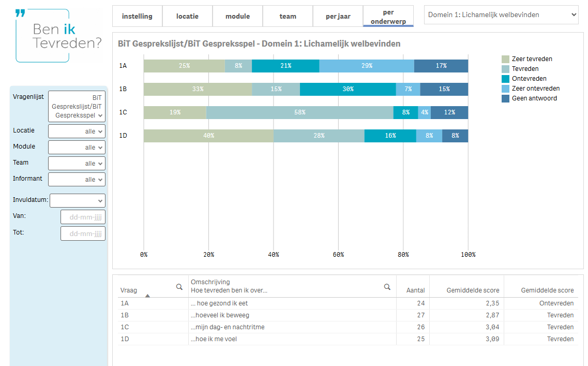Click the Van date input field

pyautogui.click(x=83, y=217)
